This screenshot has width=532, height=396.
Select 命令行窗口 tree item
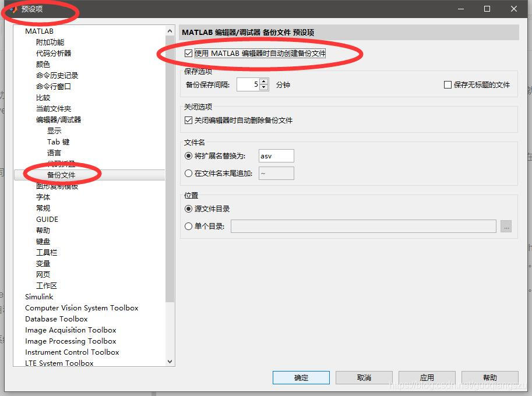[54, 86]
